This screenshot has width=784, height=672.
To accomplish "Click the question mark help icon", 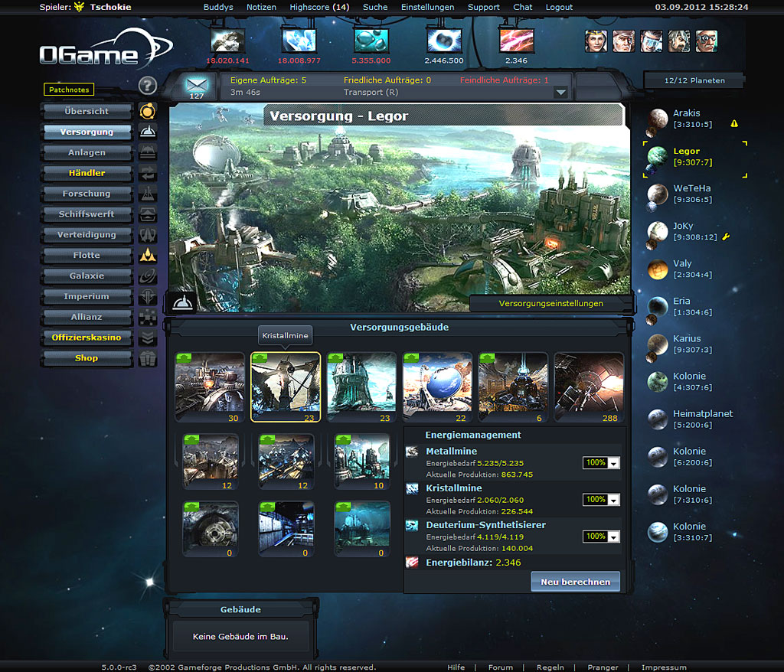I will pos(148,86).
